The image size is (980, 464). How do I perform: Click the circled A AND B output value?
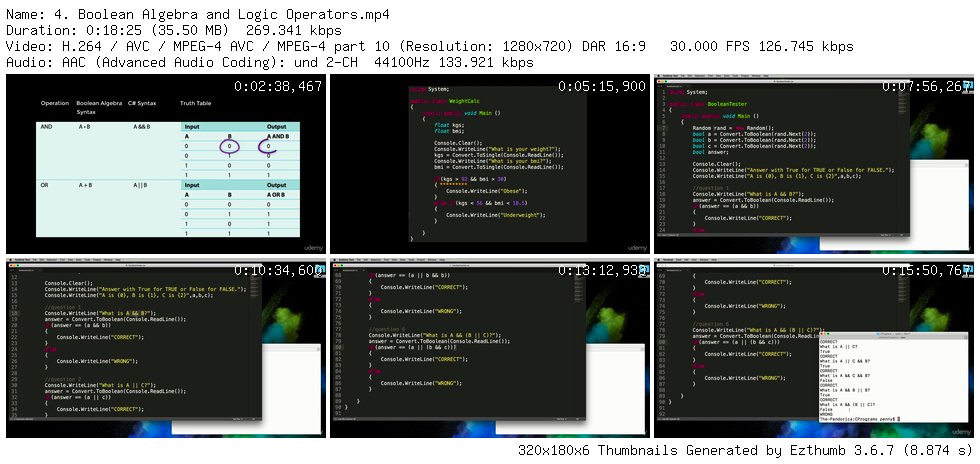270,146
